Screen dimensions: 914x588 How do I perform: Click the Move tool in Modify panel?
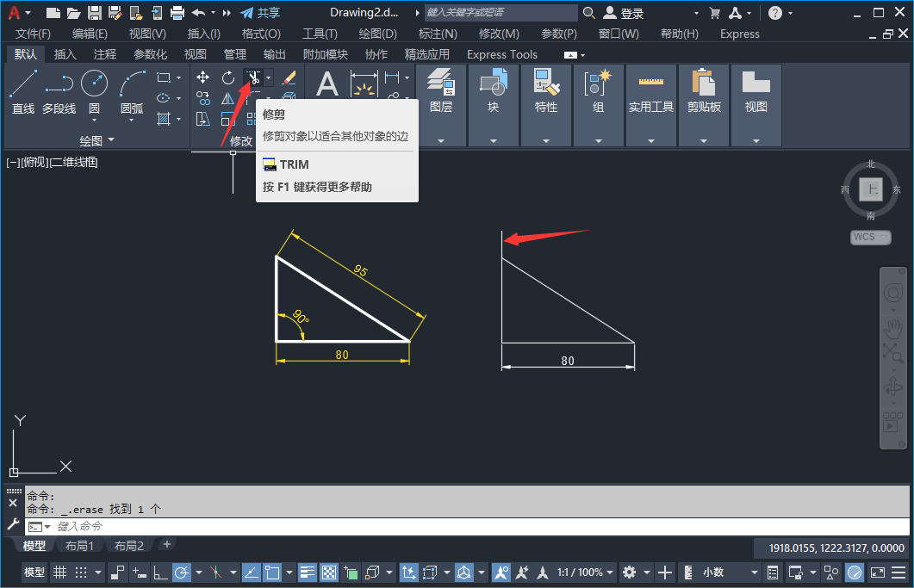pos(203,77)
